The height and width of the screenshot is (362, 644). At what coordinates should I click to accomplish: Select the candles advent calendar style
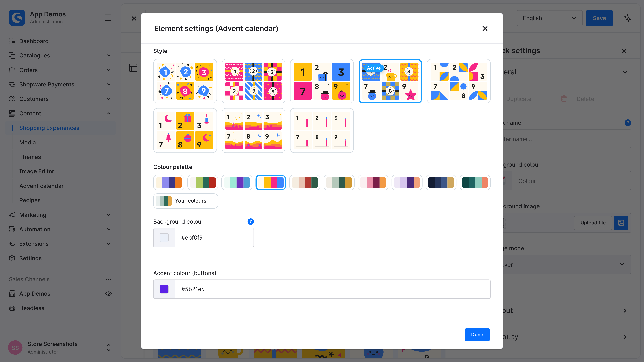pos(322,130)
